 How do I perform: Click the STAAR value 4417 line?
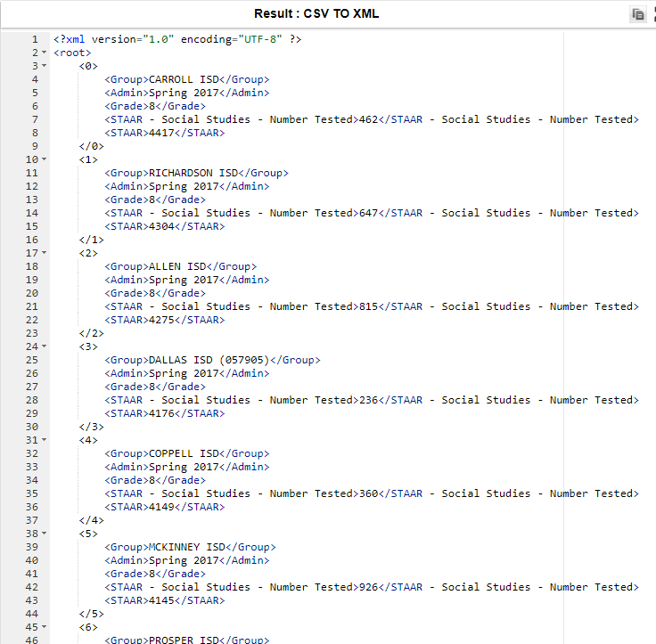point(164,133)
